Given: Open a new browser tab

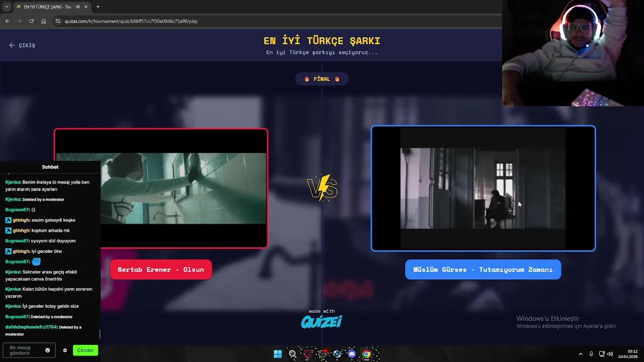Looking at the screenshot, I should (x=98, y=7).
